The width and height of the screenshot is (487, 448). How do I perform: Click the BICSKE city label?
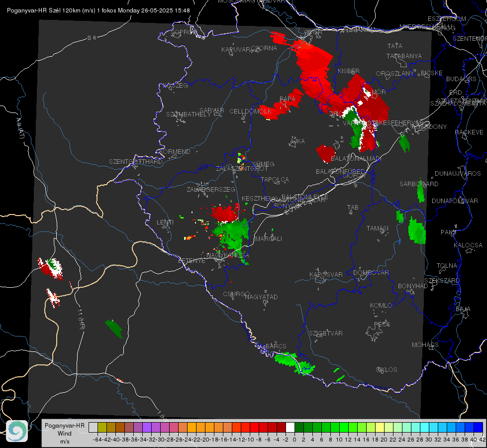pos(432,73)
